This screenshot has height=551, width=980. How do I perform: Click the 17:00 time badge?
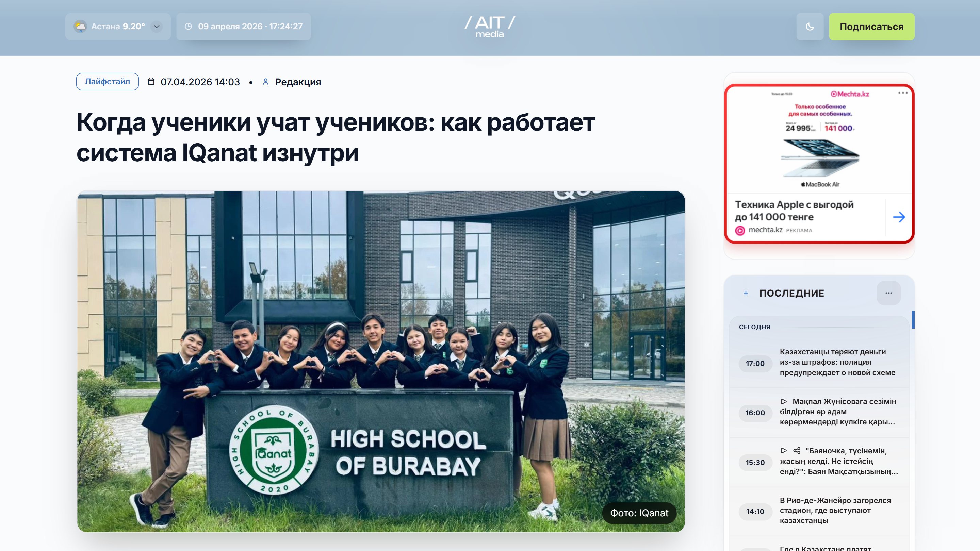[755, 363]
